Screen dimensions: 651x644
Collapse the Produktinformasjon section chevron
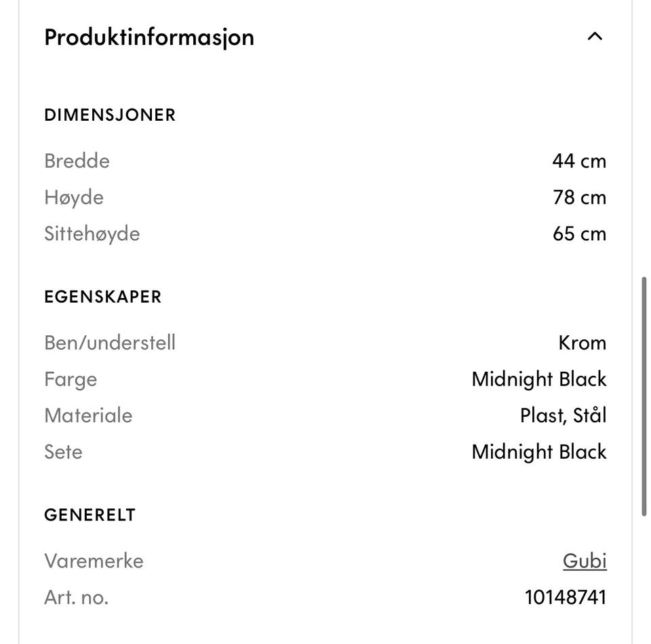[595, 37]
